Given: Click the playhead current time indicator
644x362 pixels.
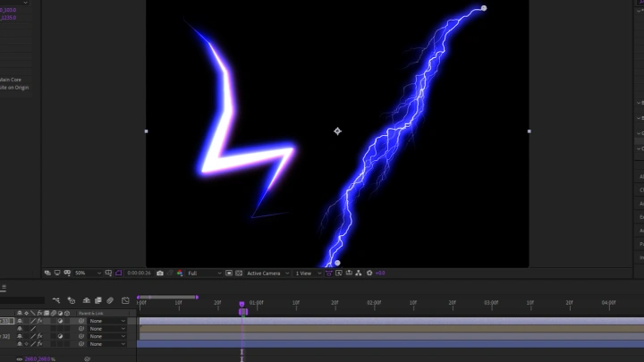Looking at the screenshot, I should (x=242, y=306).
